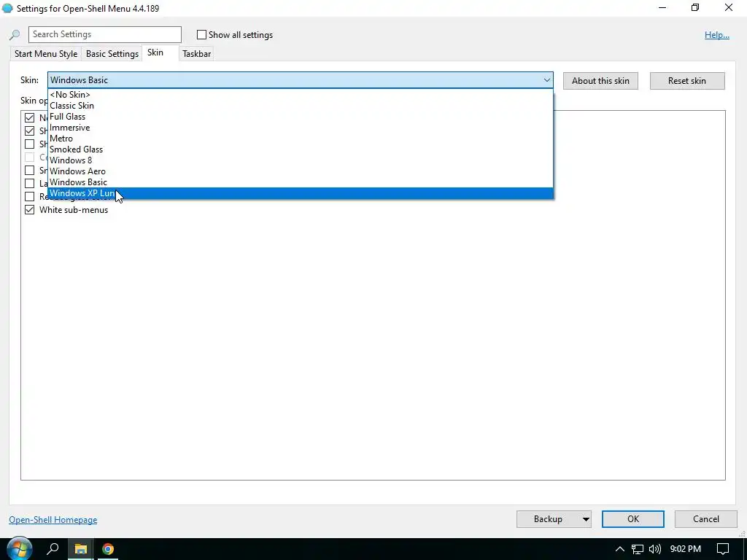Choose Smoked Glass skin option
This screenshot has height=560, width=747.
(301, 149)
